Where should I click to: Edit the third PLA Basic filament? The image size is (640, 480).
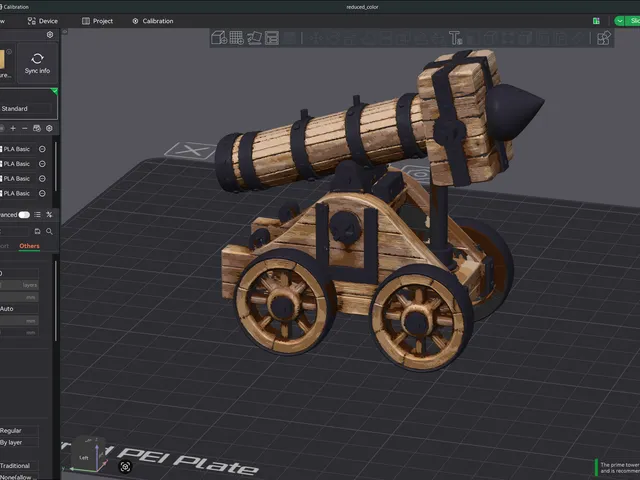(42, 178)
